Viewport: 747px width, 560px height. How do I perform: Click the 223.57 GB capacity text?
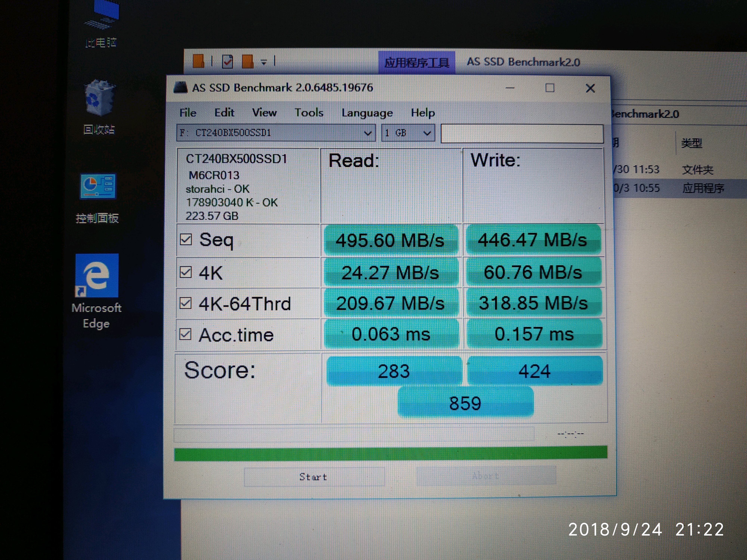[x=212, y=216]
